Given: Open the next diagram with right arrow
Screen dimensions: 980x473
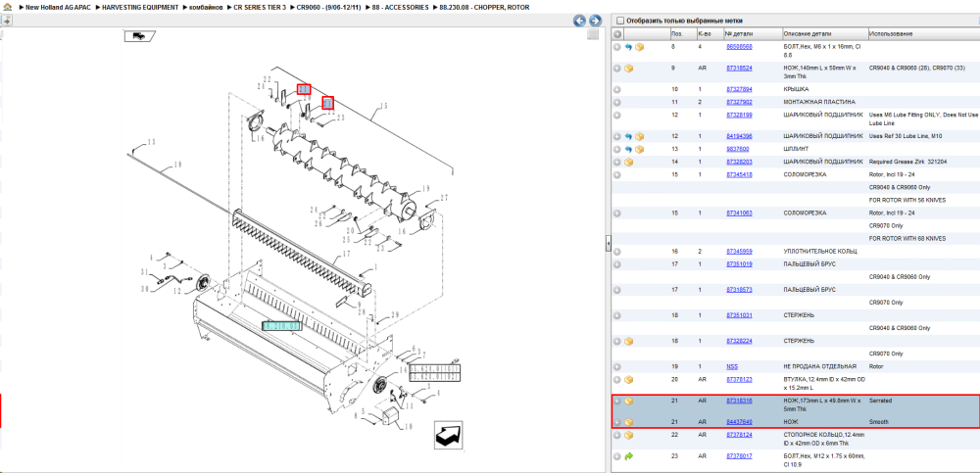Looking at the screenshot, I should [x=595, y=21].
